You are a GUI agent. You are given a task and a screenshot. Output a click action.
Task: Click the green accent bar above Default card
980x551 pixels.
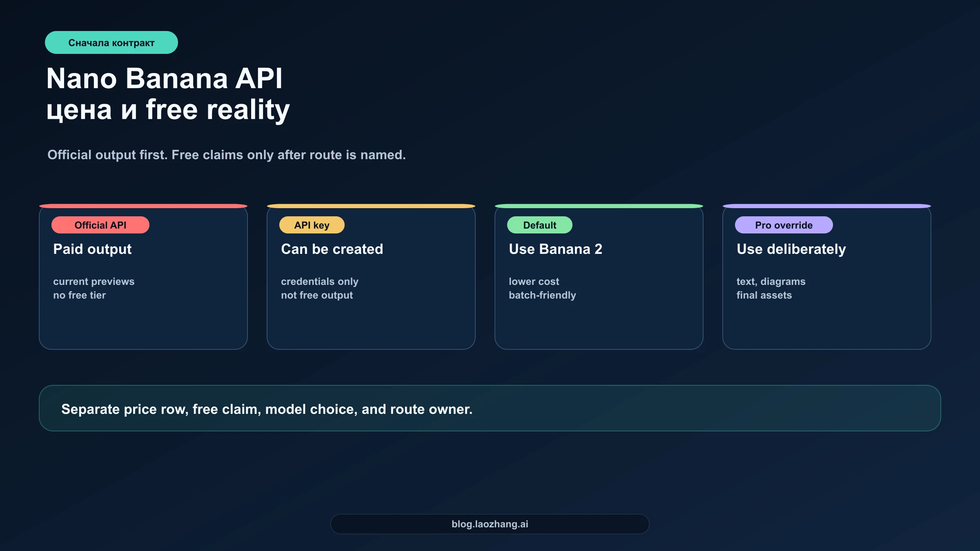[x=599, y=206]
